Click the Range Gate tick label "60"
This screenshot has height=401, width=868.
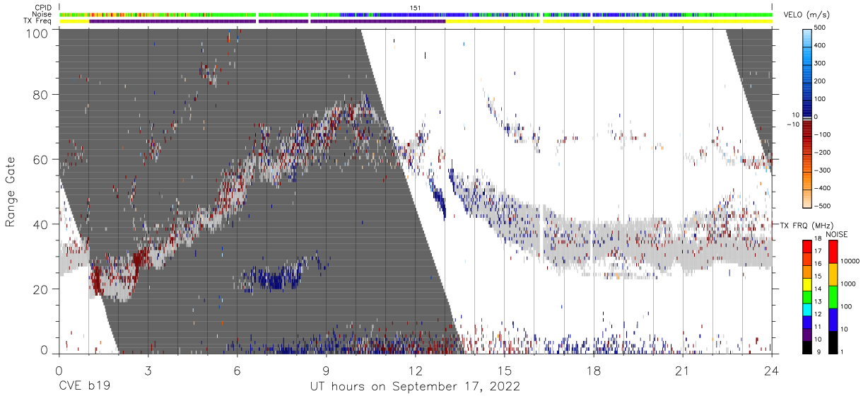pos(41,159)
